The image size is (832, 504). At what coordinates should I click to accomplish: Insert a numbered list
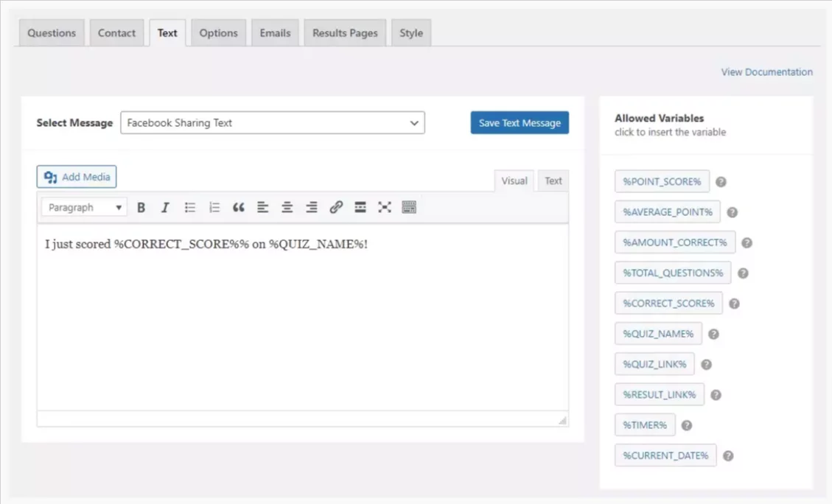point(214,208)
